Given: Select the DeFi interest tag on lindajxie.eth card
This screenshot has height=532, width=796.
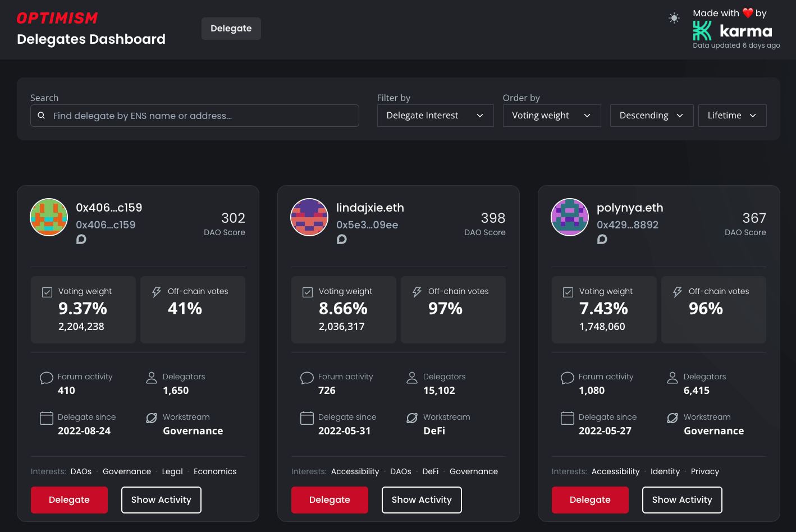Looking at the screenshot, I should [430, 471].
